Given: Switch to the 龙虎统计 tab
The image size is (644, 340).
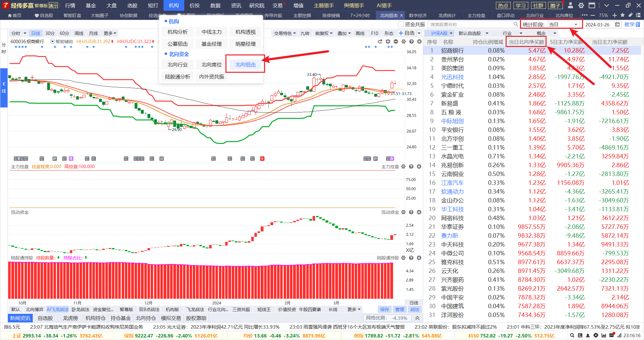Looking at the screenshot, I should pyautogui.click(x=447, y=15).
